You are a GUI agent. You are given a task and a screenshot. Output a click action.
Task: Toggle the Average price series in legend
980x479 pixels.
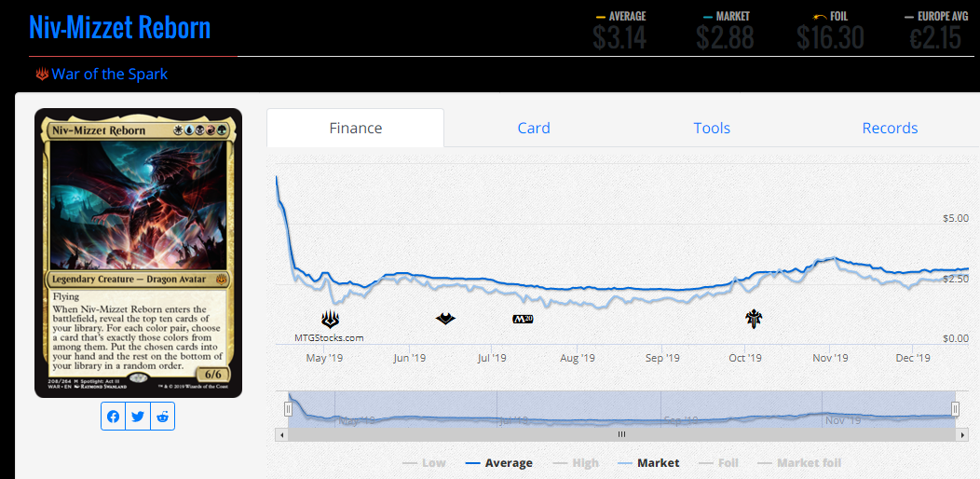(x=499, y=463)
